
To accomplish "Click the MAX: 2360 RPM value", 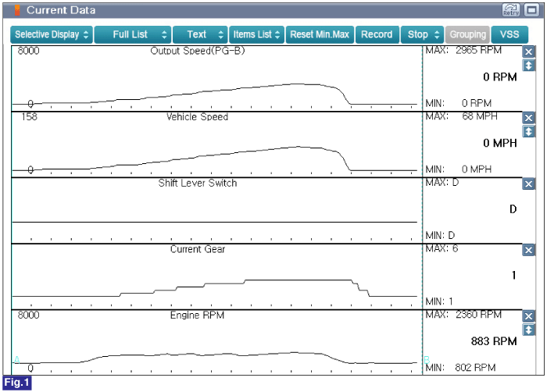I will click(463, 315).
